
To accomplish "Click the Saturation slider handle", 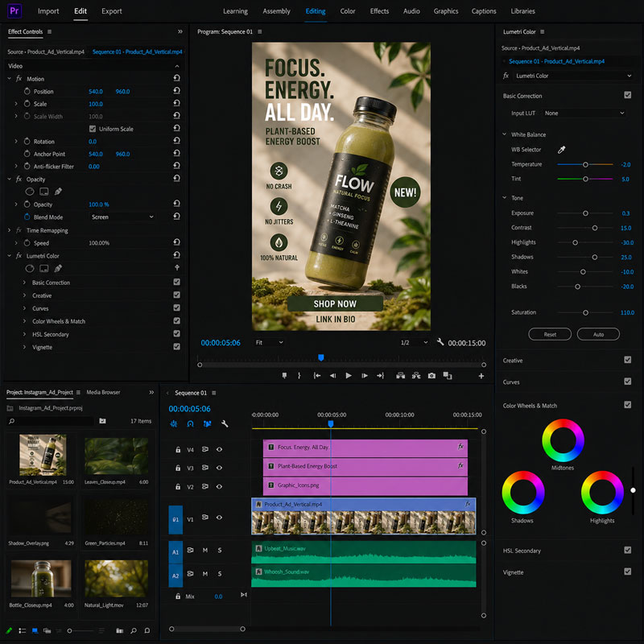I will pos(585,312).
